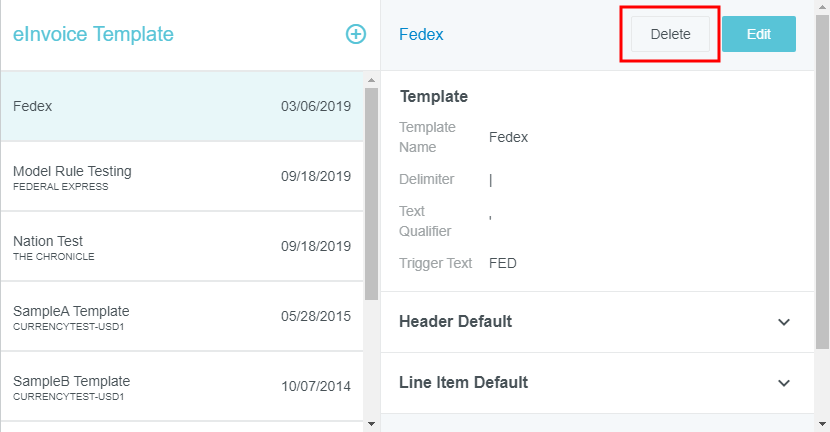Click the Header Default chevron arrow
This screenshot has height=432, width=830.
[x=784, y=322]
